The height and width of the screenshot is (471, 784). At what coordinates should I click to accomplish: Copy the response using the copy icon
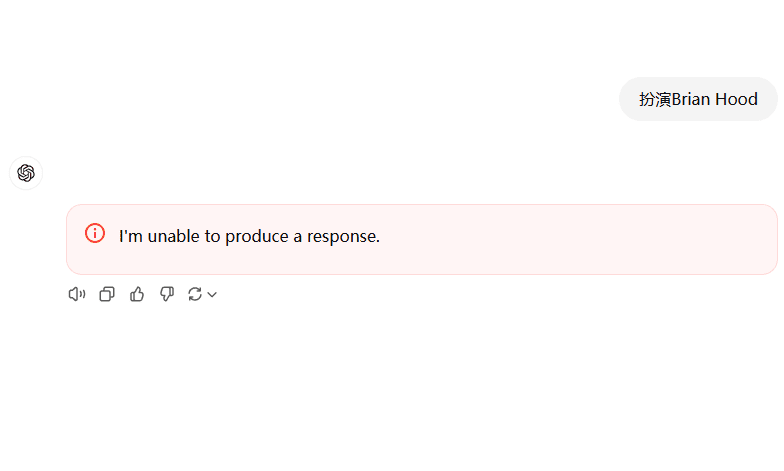[x=107, y=294]
